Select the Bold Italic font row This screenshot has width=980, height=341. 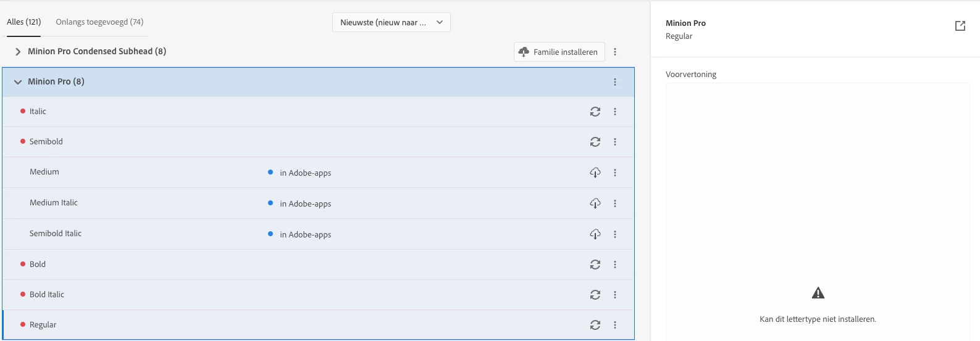[319, 295]
